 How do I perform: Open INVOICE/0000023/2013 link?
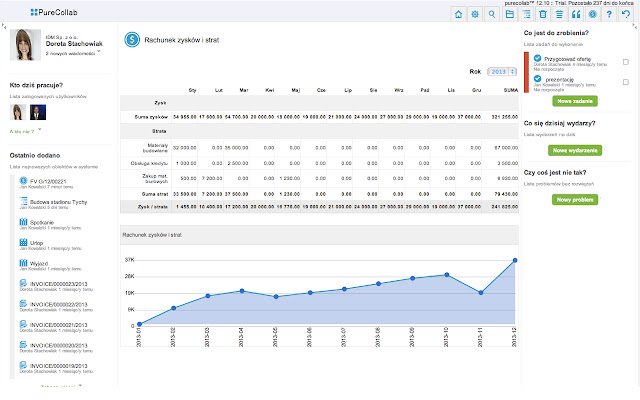[x=58, y=284]
